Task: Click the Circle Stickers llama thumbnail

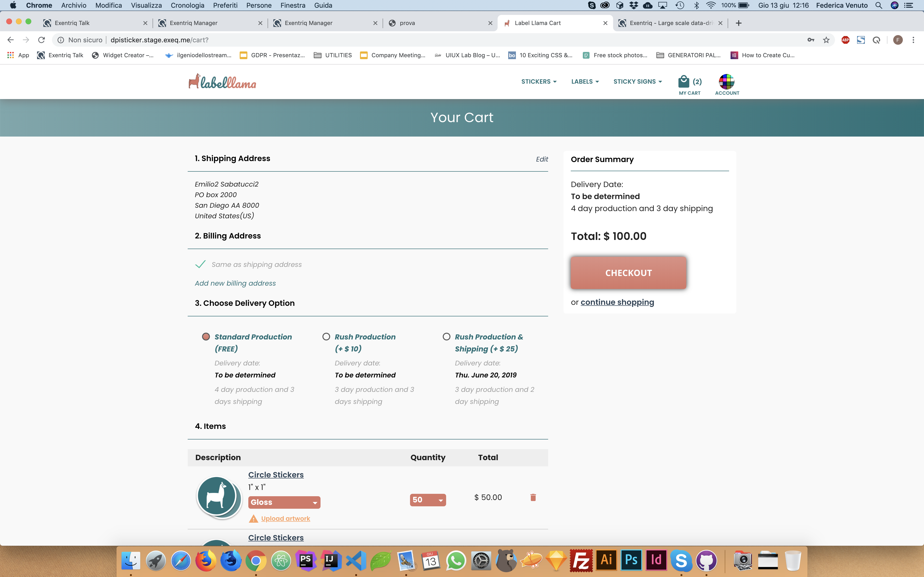Action: tap(217, 496)
